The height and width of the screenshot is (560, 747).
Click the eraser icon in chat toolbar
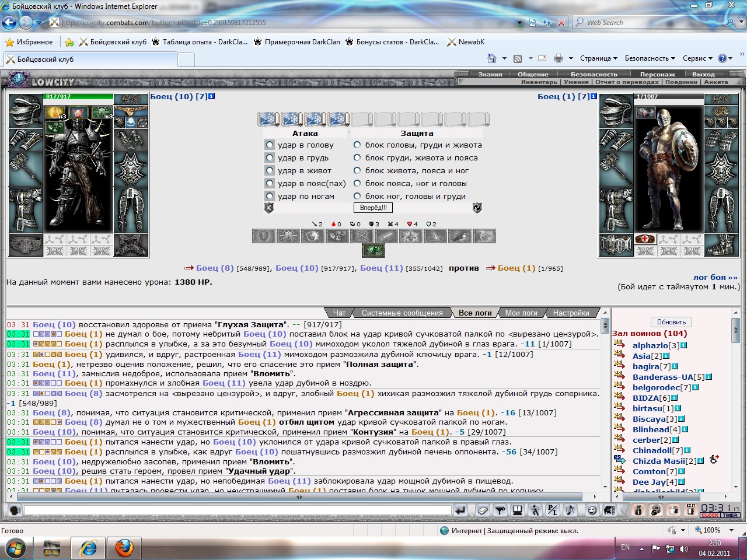coord(482,510)
